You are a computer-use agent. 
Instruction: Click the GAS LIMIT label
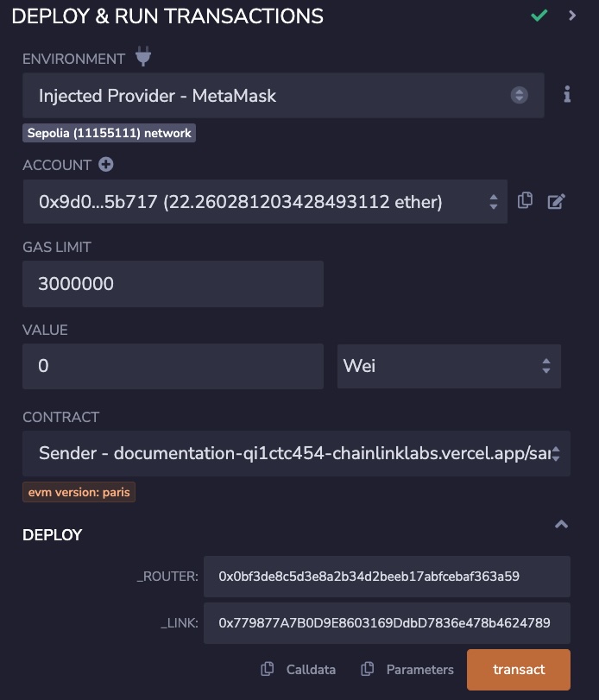(x=57, y=248)
